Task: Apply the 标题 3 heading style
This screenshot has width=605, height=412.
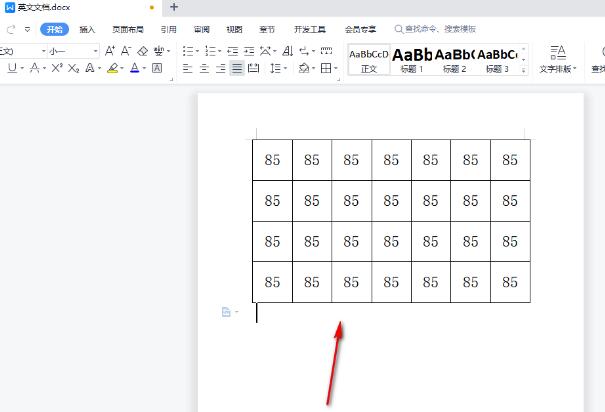Action: (x=497, y=60)
